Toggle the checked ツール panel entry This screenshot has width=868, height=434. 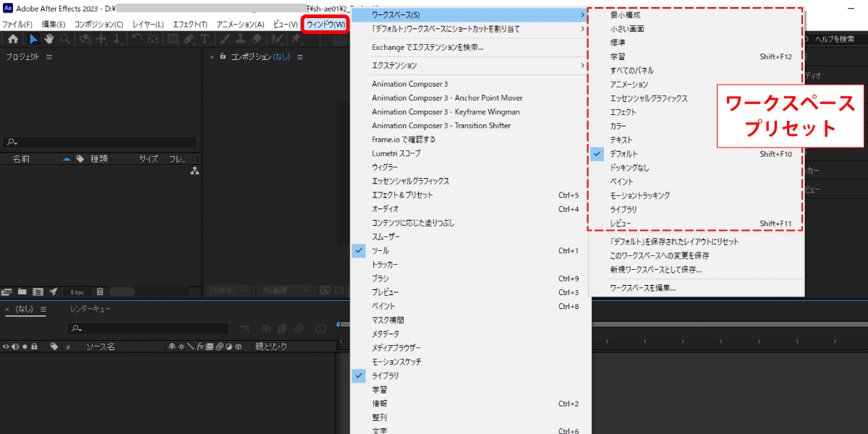(x=470, y=251)
